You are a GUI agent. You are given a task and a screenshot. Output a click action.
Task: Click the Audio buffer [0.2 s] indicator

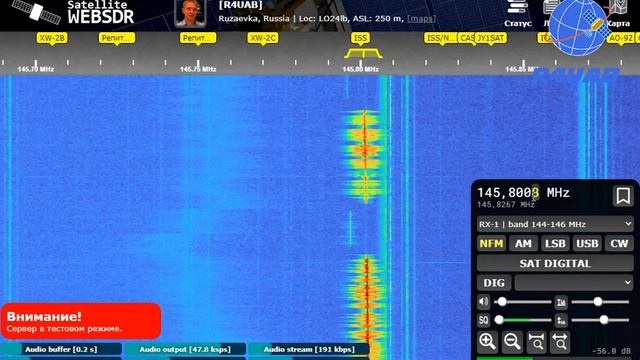coord(61,349)
